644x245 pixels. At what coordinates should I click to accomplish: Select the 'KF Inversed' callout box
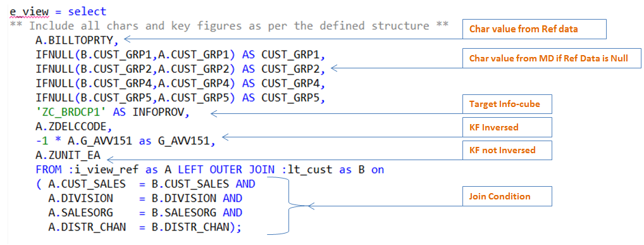click(x=507, y=127)
